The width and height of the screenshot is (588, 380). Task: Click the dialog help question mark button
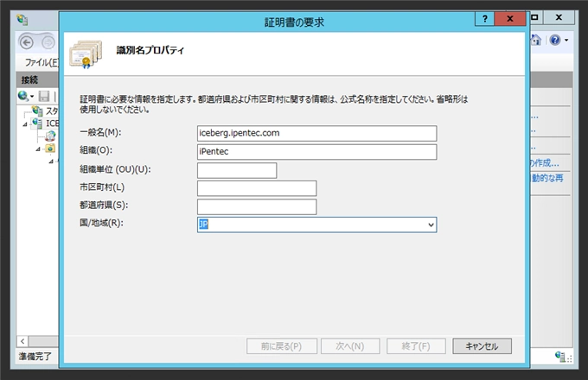tap(484, 19)
